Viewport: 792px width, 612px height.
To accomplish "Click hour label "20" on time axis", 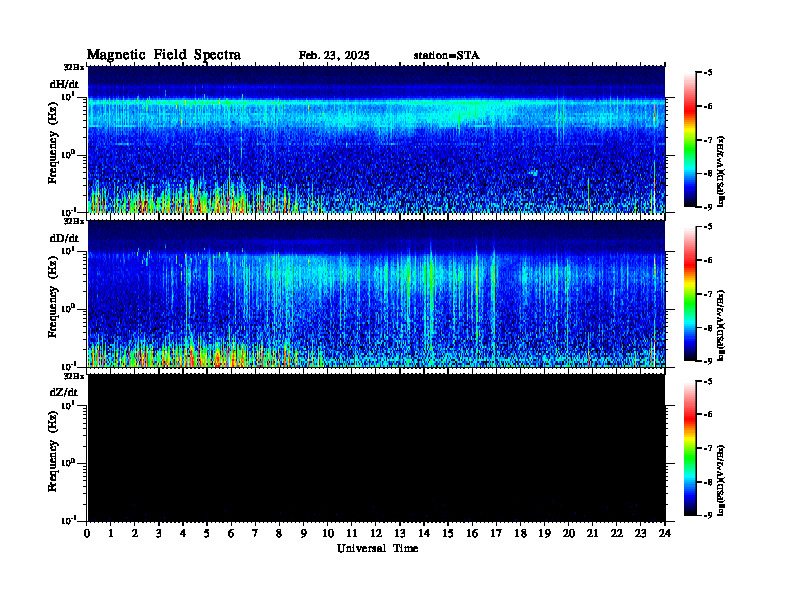I will point(569,533).
